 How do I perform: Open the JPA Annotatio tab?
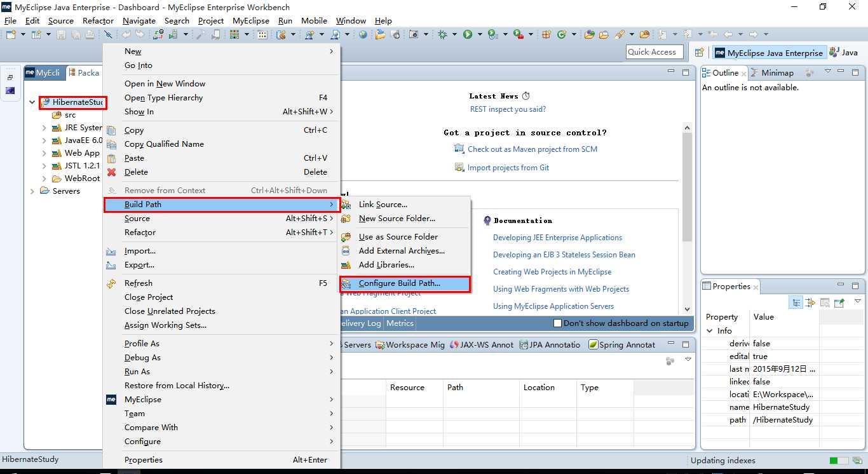(550, 344)
